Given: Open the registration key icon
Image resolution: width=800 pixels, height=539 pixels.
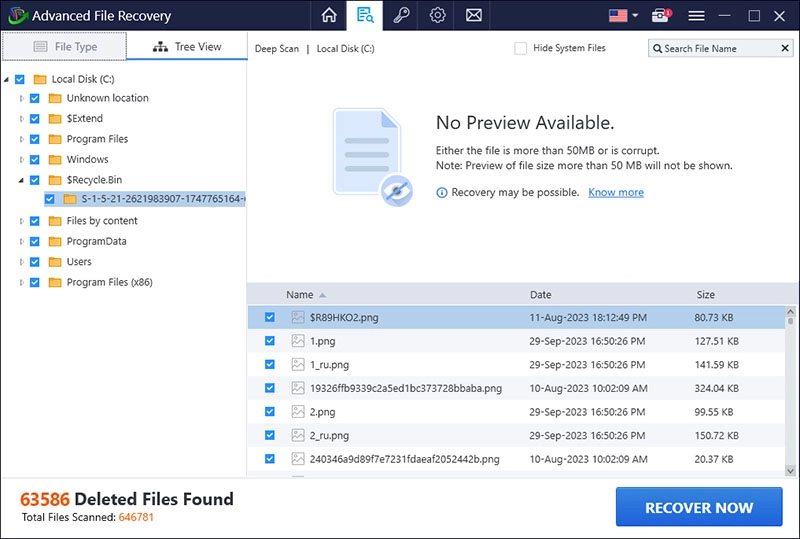Looking at the screenshot, I should coord(401,15).
